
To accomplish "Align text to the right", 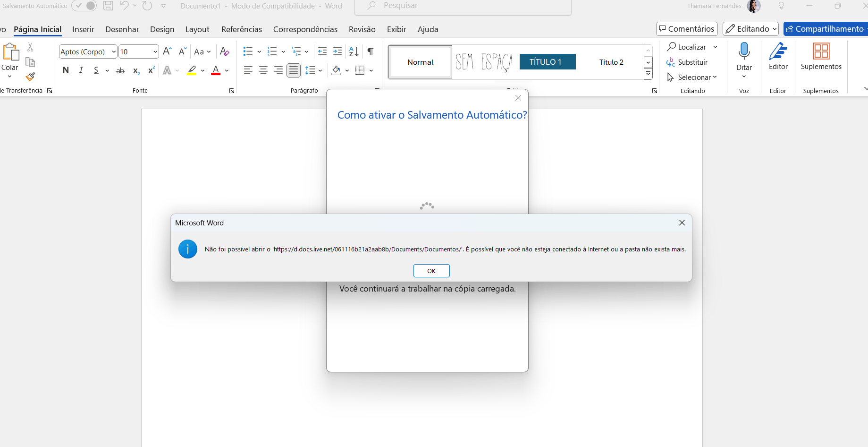I will [278, 70].
